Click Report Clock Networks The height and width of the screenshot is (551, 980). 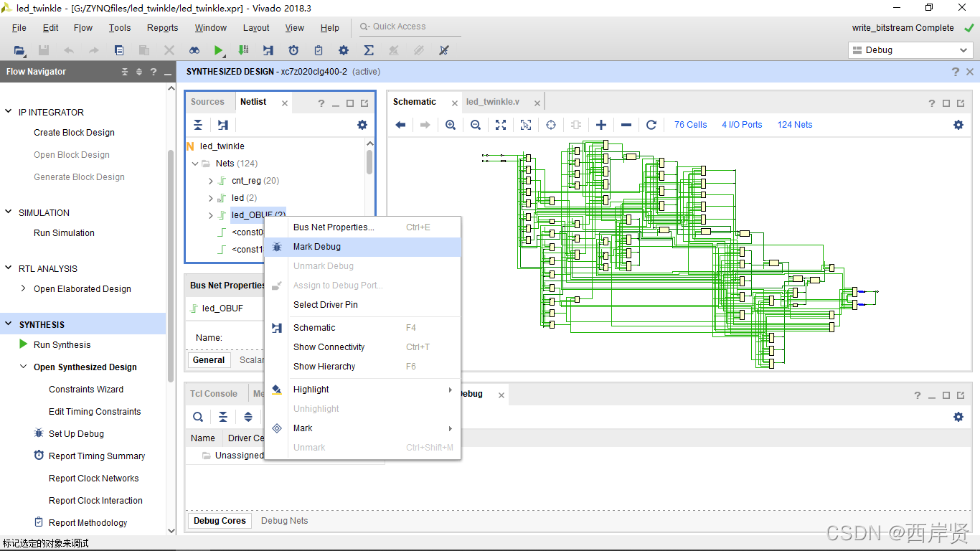click(x=93, y=479)
